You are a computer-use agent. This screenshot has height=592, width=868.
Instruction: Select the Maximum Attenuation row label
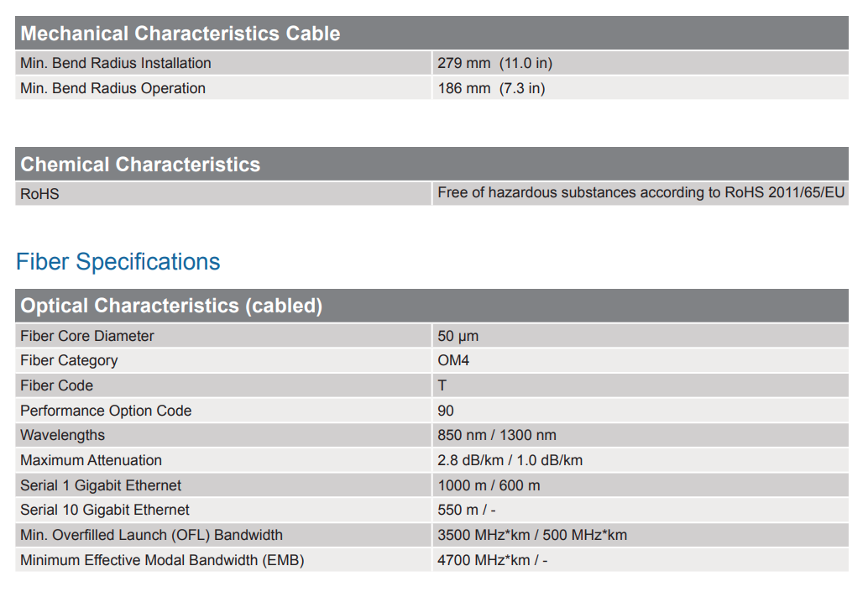pyautogui.click(x=91, y=460)
